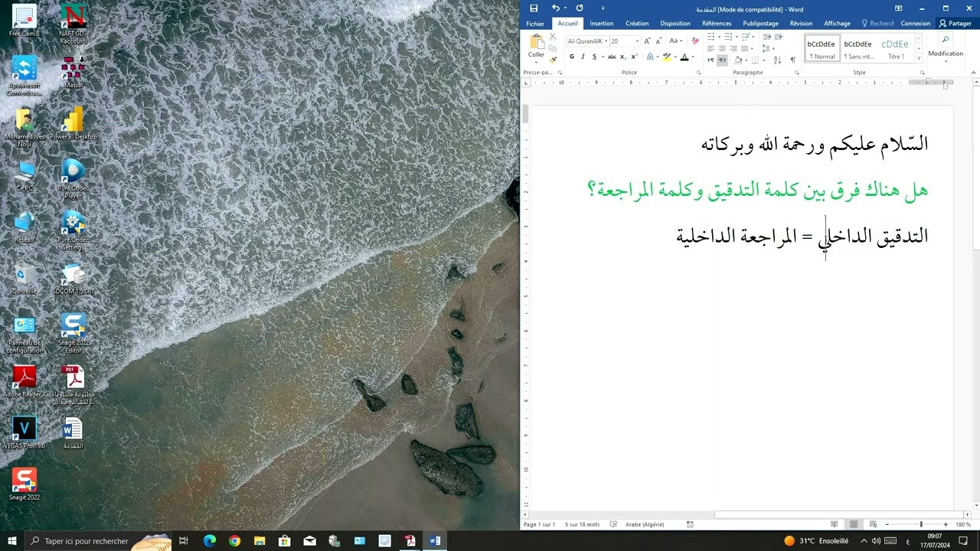Apply superscript formatting (x²)
Screen dimensions: 980x551
pos(634,57)
